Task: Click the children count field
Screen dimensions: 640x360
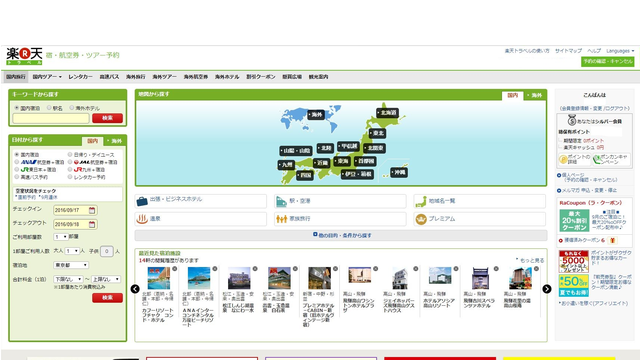Action: [107, 251]
